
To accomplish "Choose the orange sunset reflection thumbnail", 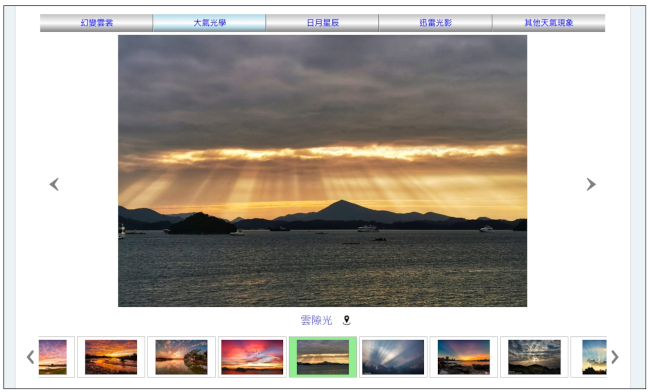I will click(111, 357).
